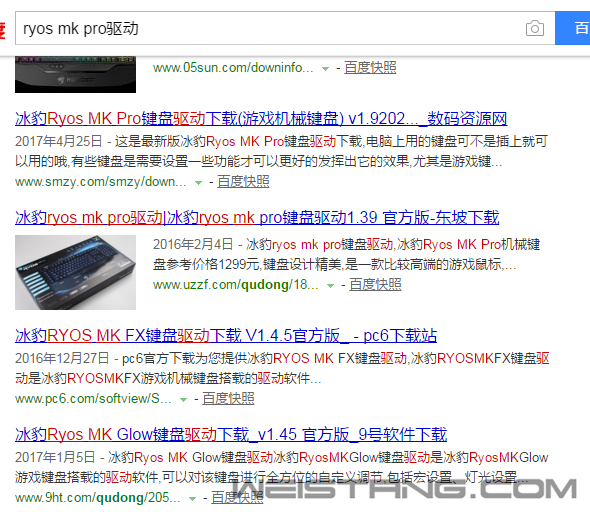Open the Ryos MK Glow 9号软件下载 result

pos(231,435)
